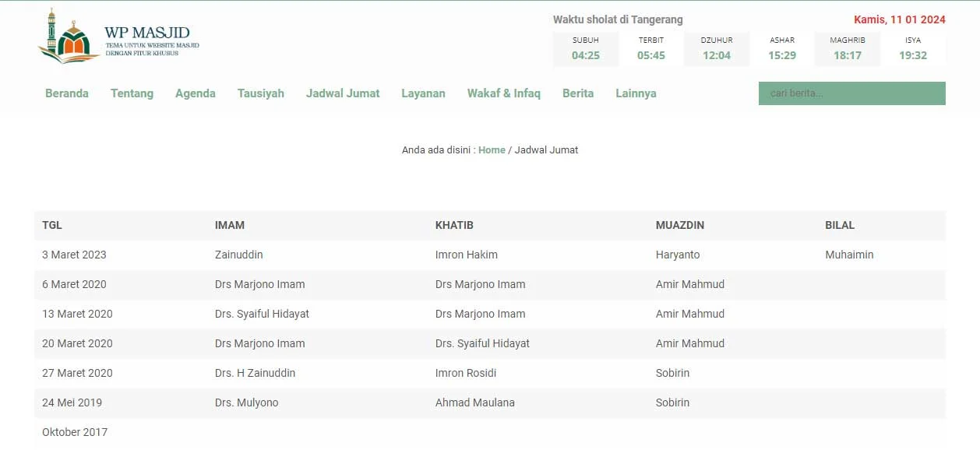The width and height of the screenshot is (980, 471).
Task: Select the Jadwal Jumat menu item
Action: (343, 93)
